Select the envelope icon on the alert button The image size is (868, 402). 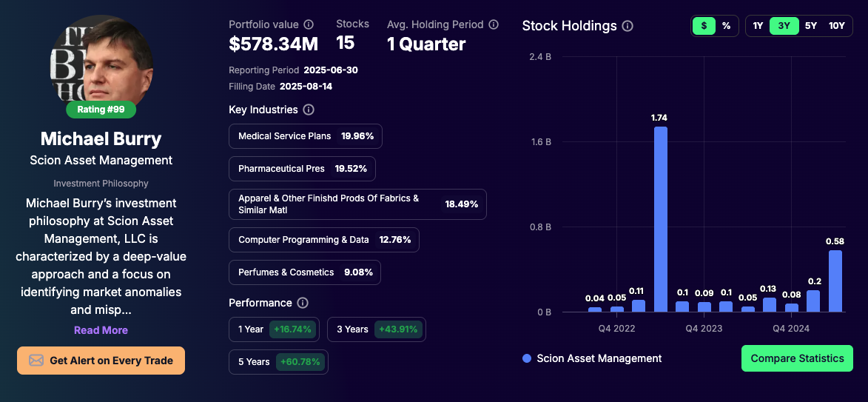coord(36,361)
